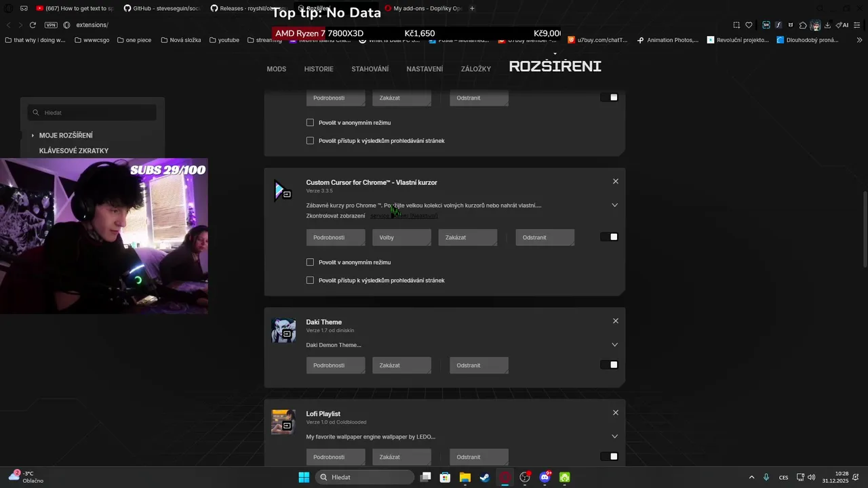Switch to Opera GX on taskbar
Image resolution: width=868 pixels, height=488 pixels.
click(505, 477)
